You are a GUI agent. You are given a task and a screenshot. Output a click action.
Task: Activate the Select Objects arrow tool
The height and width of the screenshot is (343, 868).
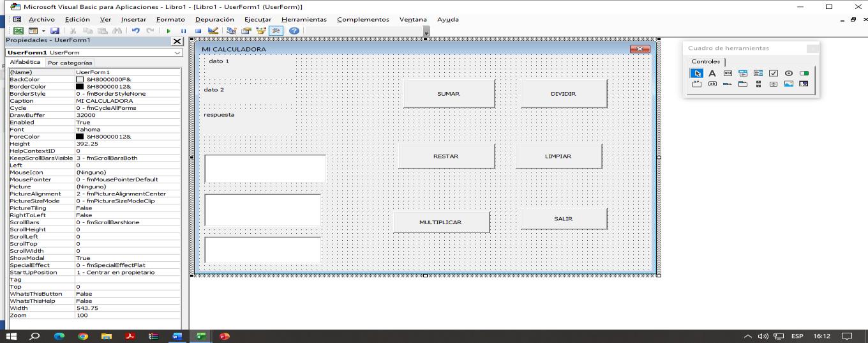click(697, 73)
